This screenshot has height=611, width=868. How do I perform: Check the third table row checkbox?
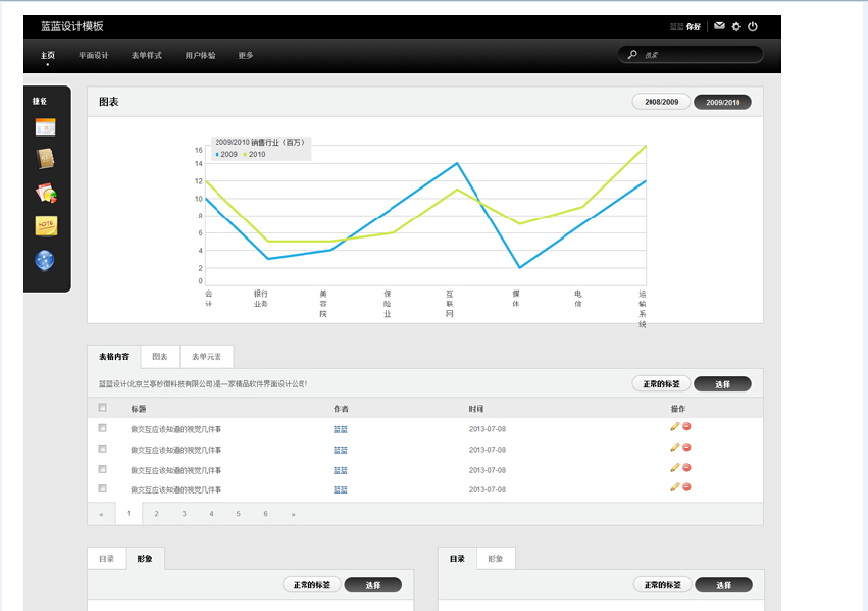coord(102,469)
